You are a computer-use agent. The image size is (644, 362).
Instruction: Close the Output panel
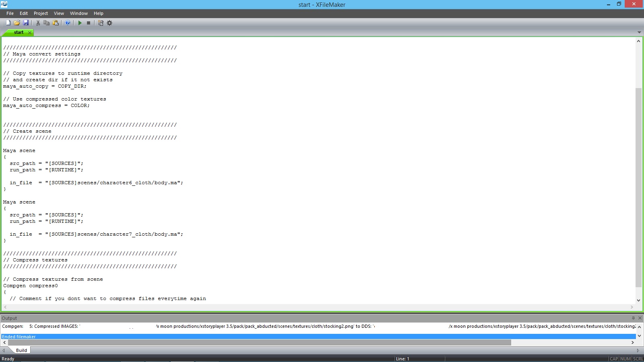pos(640,318)
